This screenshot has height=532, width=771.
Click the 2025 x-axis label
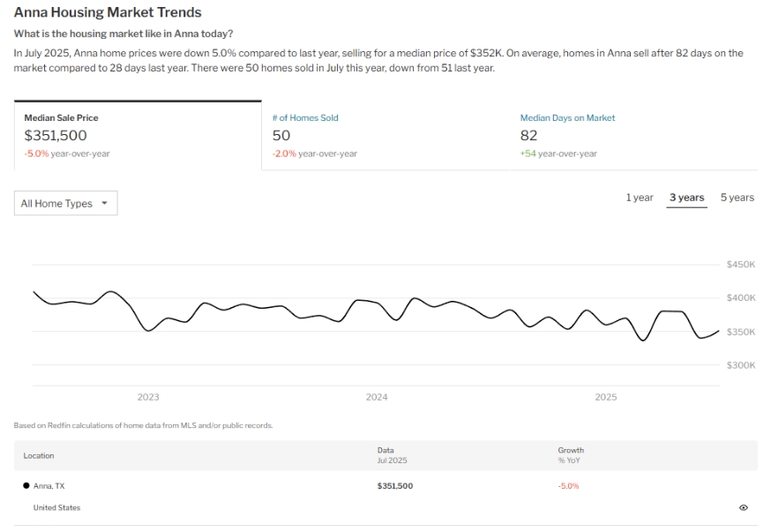pos(606,397)
